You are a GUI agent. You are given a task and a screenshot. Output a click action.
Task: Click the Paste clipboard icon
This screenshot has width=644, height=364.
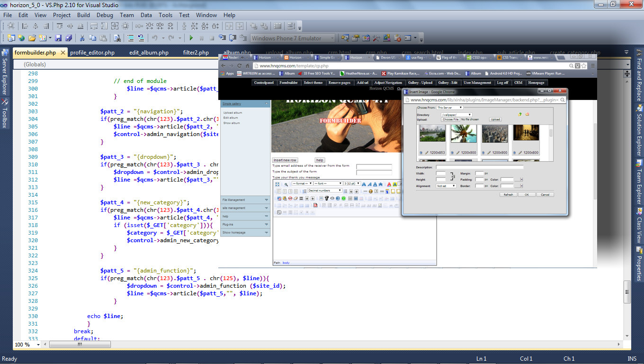tap(103, 38)
